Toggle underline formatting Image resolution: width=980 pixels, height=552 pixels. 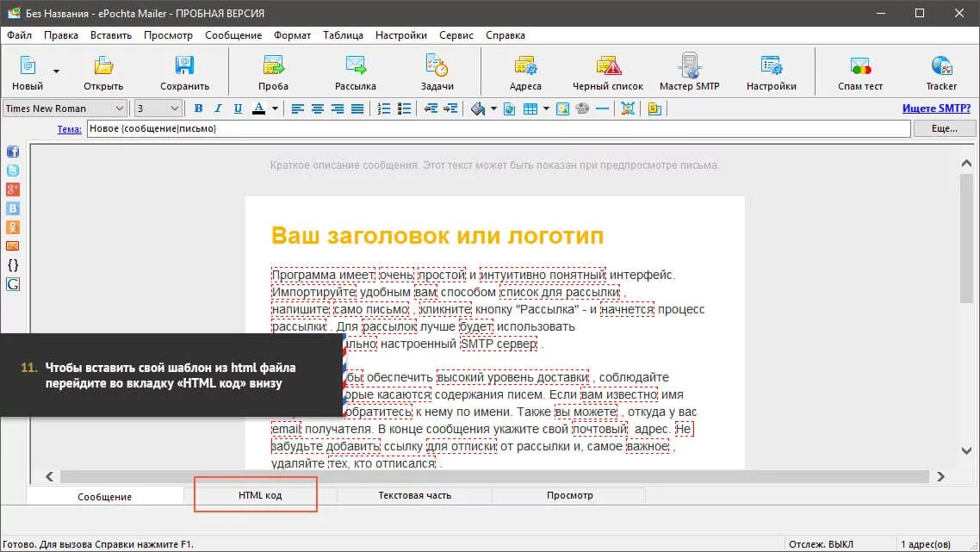tap(238, 109)
